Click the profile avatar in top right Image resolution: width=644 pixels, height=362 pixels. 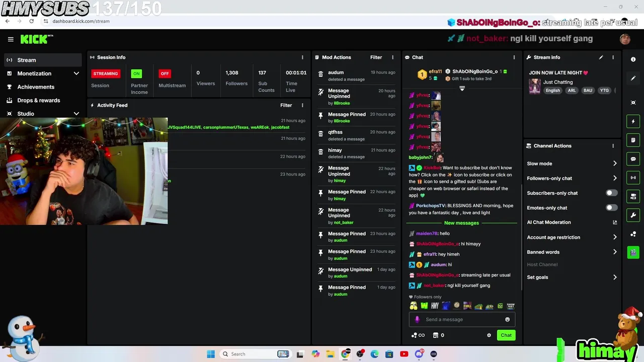pos(625,39)
